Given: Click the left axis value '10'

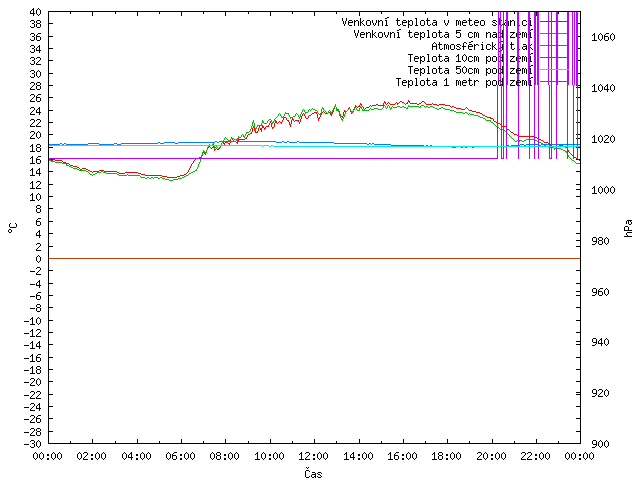Looking at the screenshot, I should (36, 197).
